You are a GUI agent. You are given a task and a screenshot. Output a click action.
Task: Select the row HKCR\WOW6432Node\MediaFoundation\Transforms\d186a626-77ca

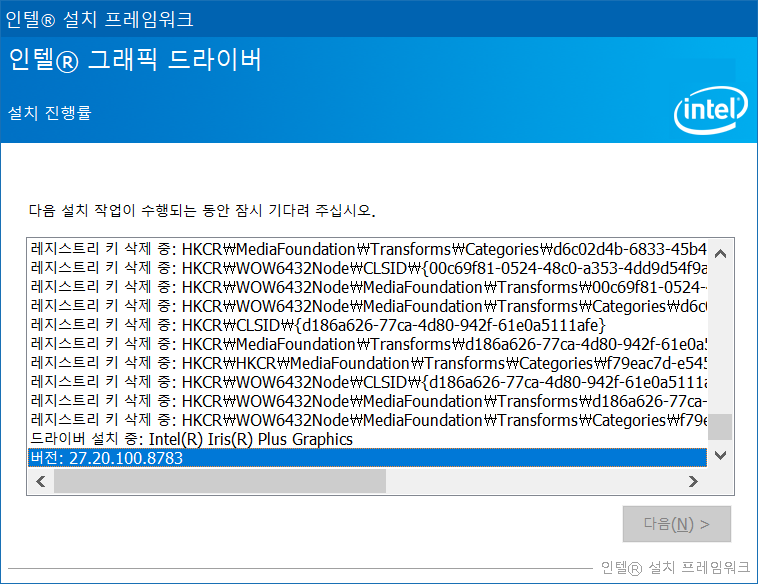coord(367,401)
